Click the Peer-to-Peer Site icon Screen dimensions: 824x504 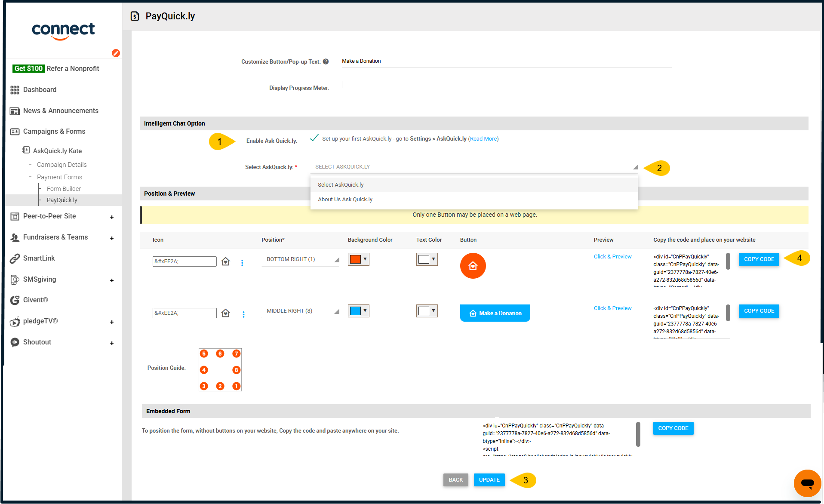(15, 216)
